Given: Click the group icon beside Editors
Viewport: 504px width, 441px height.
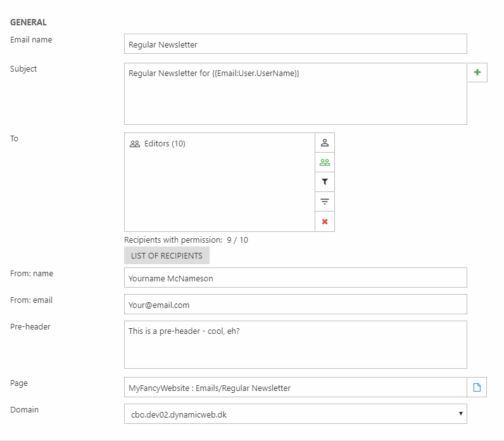Looking at the screenshot, I should pos(135,144).
